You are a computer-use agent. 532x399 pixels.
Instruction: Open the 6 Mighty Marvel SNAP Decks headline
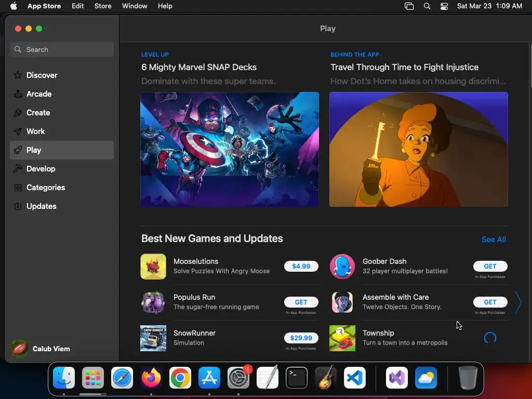tap(199, 67)
